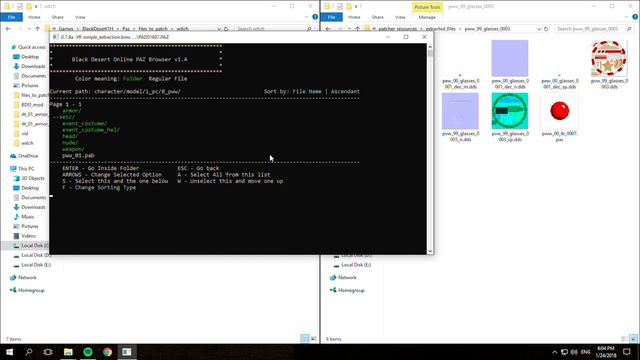Viewport: 640px width, 360px height.
Task: Select Local Disk (E:) in witch window sidebar
Action: point(36,265)
